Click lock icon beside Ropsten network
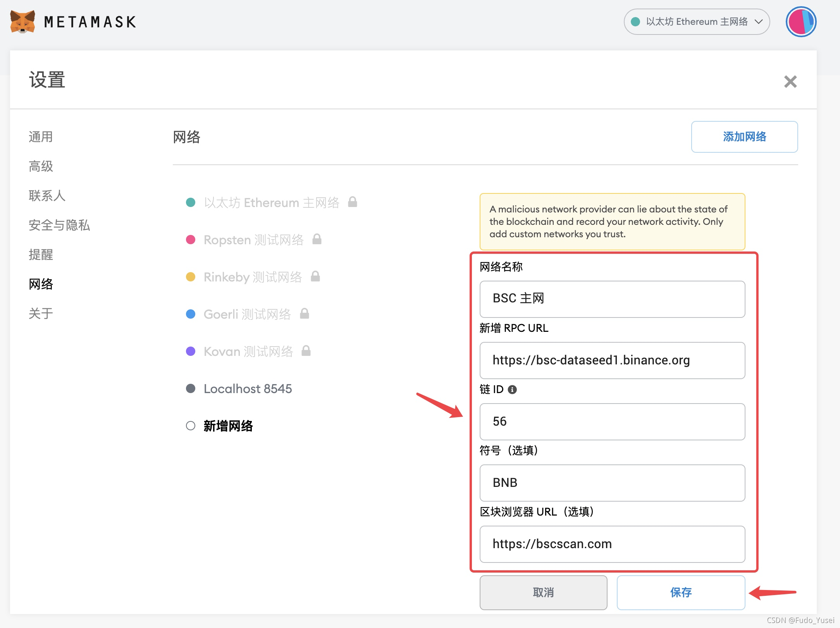Screen dimensions: 840x628 click(317, 239)
